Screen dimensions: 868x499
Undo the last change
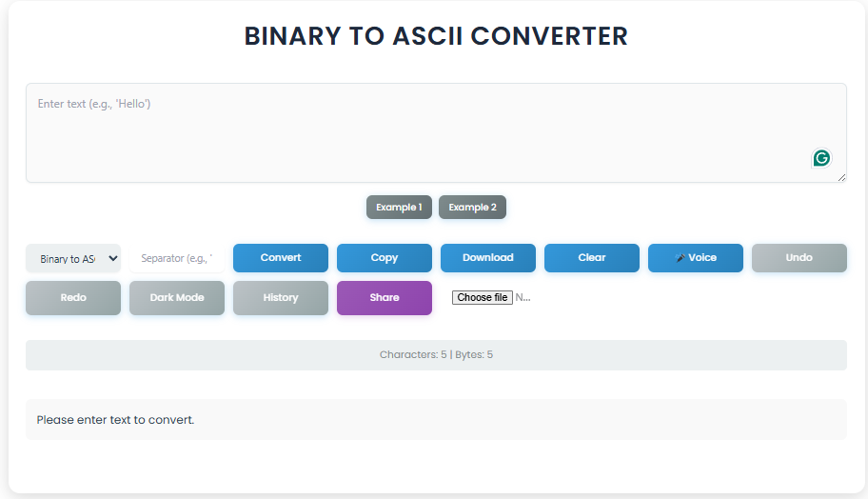799,258
